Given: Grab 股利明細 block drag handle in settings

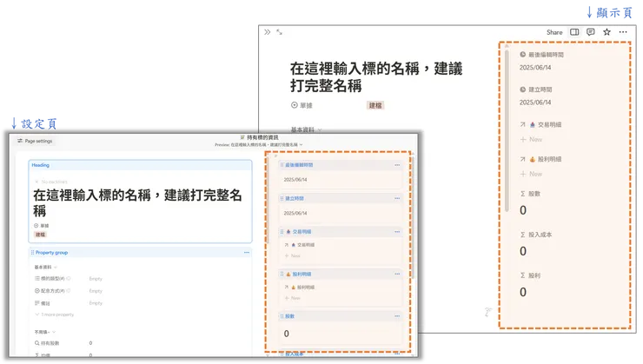Looking at the screenshot, I should point(282,274).
